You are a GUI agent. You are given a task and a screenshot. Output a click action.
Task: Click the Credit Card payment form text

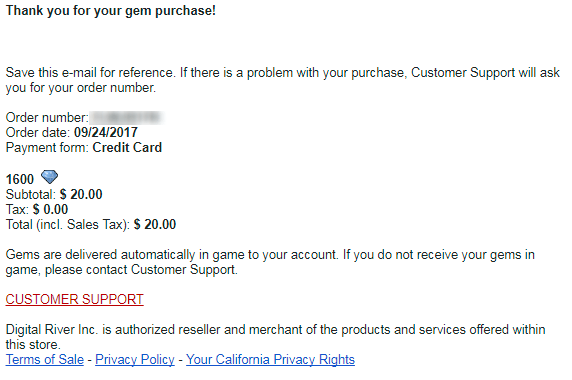click(127, 148)
